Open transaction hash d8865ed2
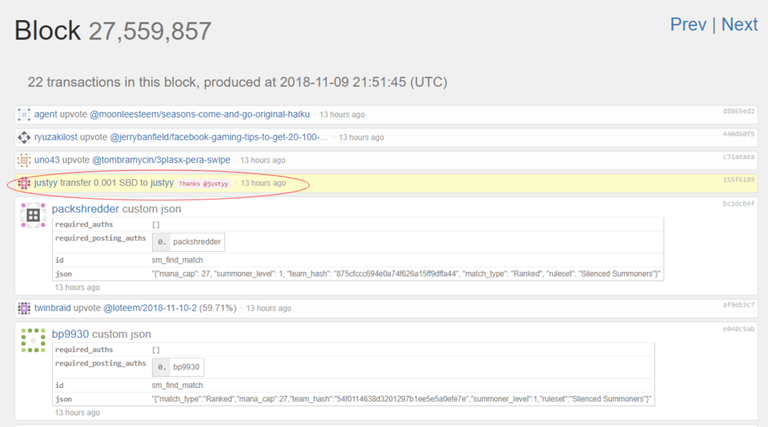The height and width of the screenshot is (427, 768). click(x=738, y=111)
